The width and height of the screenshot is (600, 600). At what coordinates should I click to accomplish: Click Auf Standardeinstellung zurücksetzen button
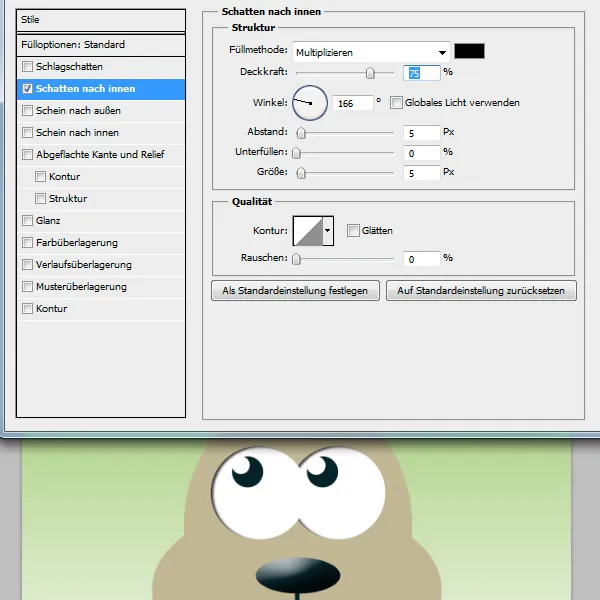coord(481,291)
